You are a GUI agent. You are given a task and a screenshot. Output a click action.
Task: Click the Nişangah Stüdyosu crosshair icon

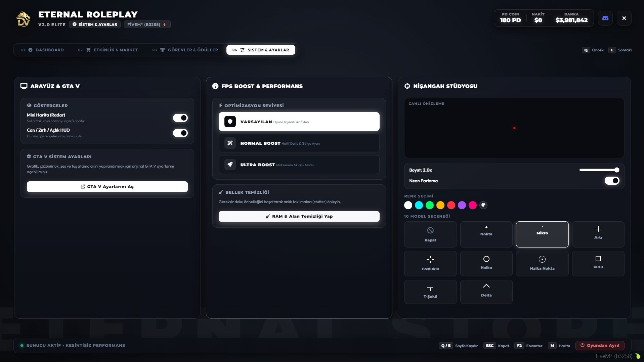coord(407,86)
